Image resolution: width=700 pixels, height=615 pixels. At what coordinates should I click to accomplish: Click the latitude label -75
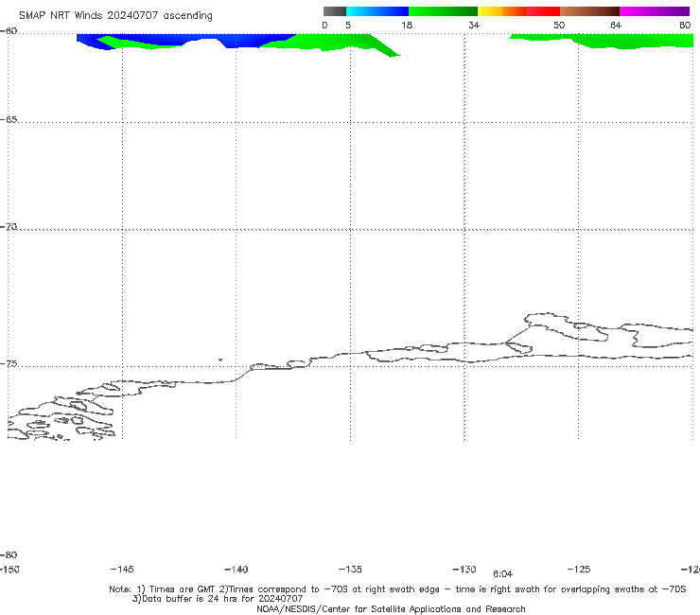coord(9,364)
